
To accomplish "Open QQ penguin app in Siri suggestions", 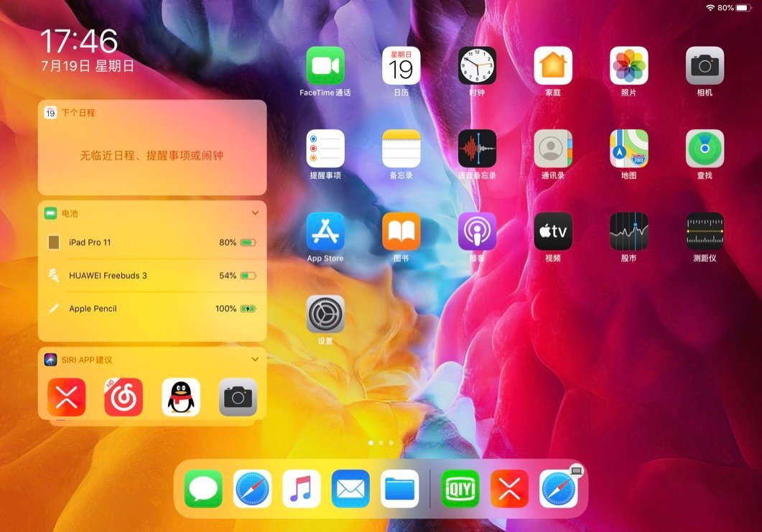I will pyautogui.click(x=181, y=398).
